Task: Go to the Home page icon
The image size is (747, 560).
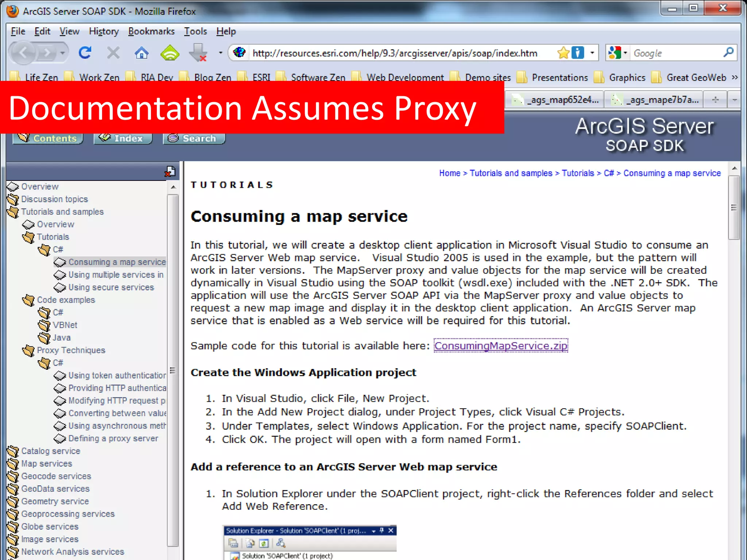Action: 142,53
